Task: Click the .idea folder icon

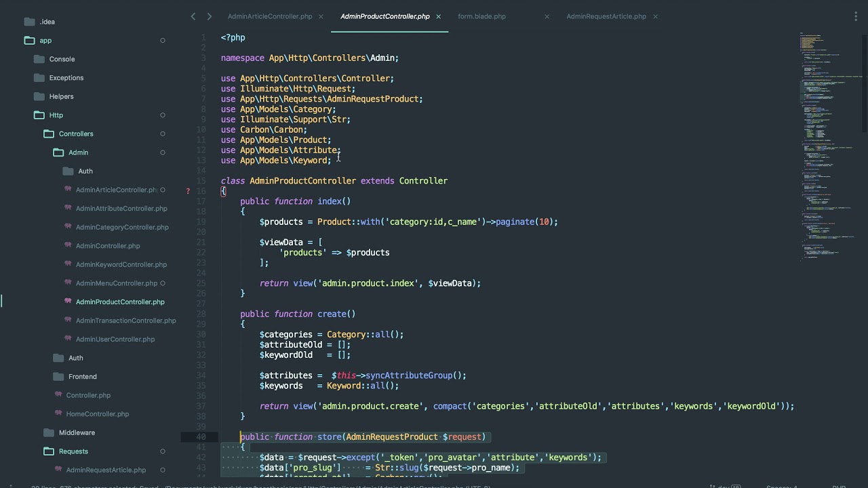Action: click(29, 22)
